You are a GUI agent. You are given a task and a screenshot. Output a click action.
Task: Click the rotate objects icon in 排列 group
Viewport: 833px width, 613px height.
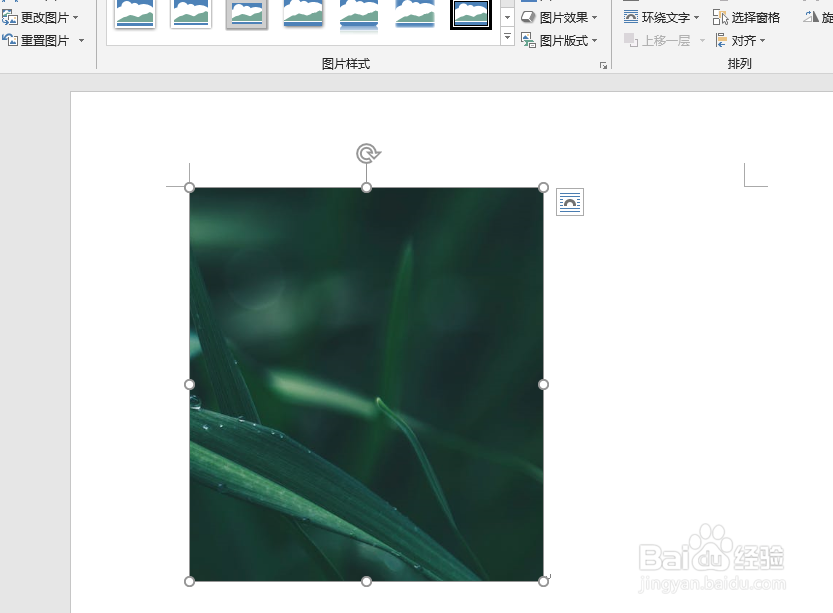tap(811, 18)
